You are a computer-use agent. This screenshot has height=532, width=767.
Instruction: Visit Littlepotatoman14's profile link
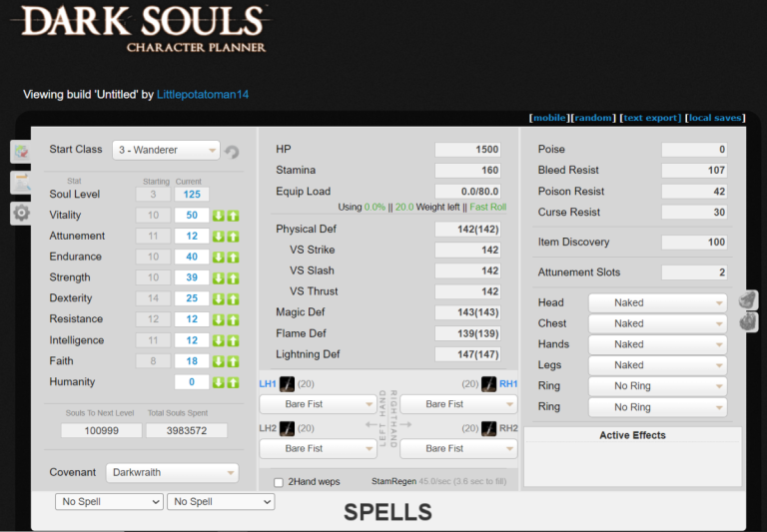click(203, 95)
